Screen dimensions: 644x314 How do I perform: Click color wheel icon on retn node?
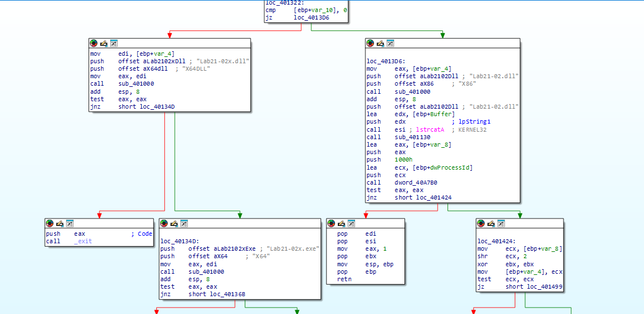[x=331, y=223]
